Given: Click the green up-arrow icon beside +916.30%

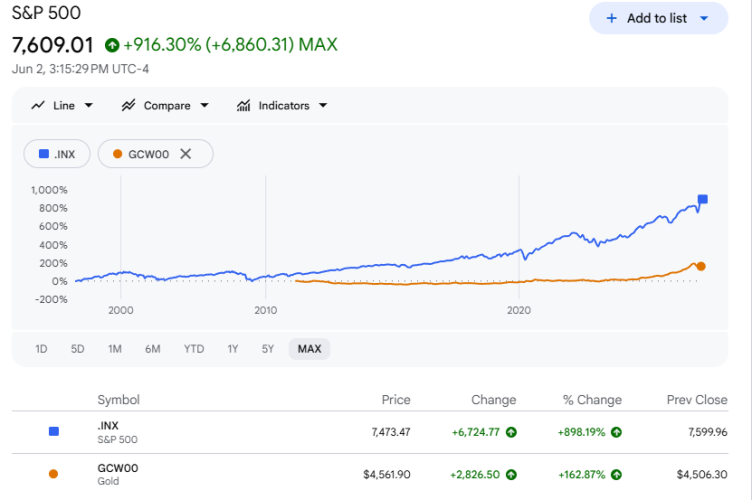Looking at the screenshot, I should [x=112, y=45].
